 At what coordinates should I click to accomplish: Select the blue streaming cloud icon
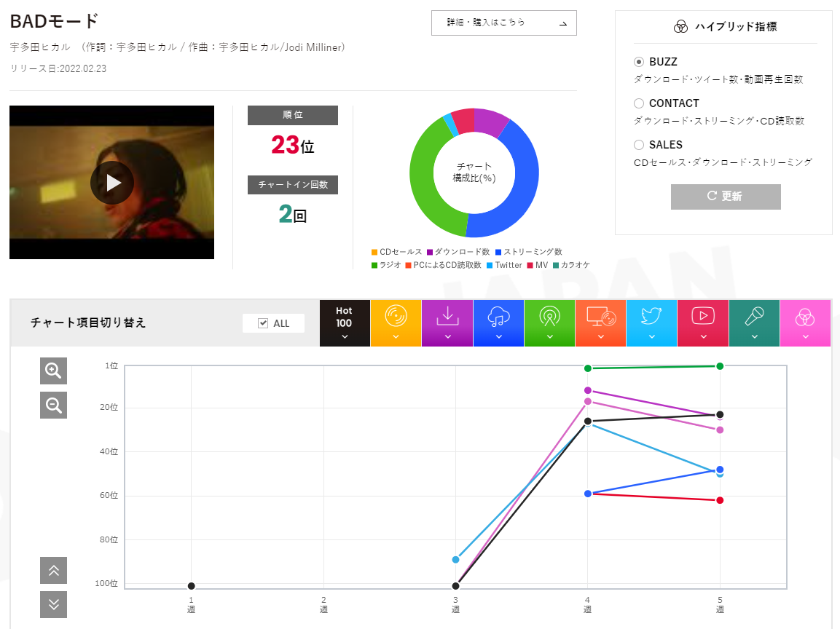(498, 323)
